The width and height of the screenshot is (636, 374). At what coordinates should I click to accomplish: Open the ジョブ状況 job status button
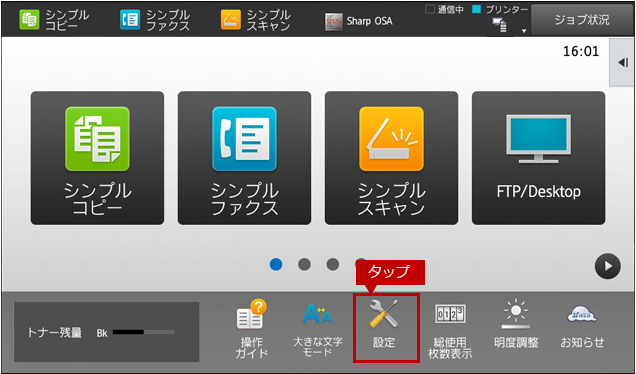[582, 19]
